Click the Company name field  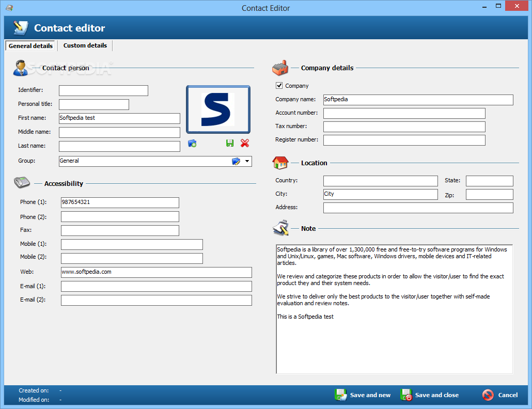coord(418,100)
